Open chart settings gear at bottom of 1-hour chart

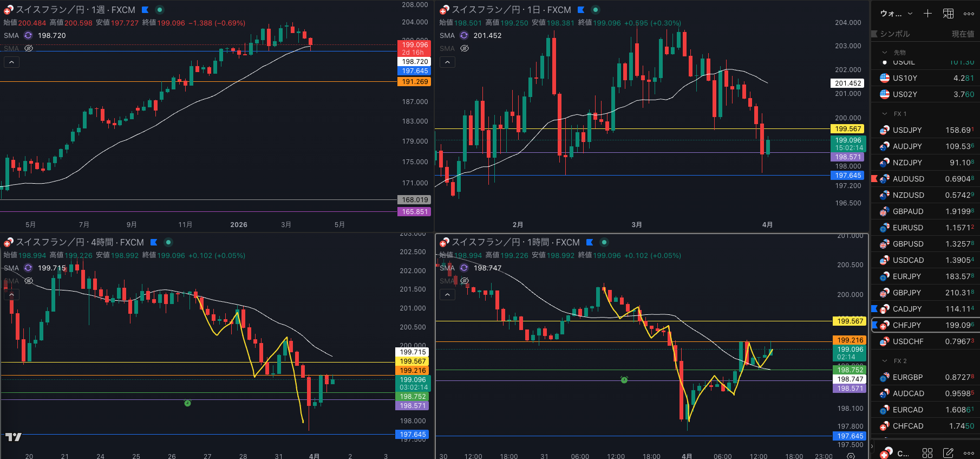tap(851, 456)
